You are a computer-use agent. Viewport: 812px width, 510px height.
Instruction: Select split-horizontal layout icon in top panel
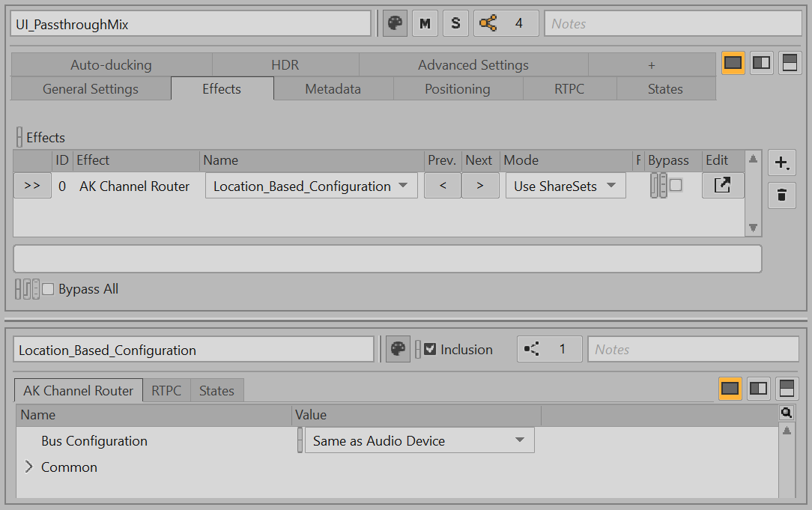coord(790,64)
